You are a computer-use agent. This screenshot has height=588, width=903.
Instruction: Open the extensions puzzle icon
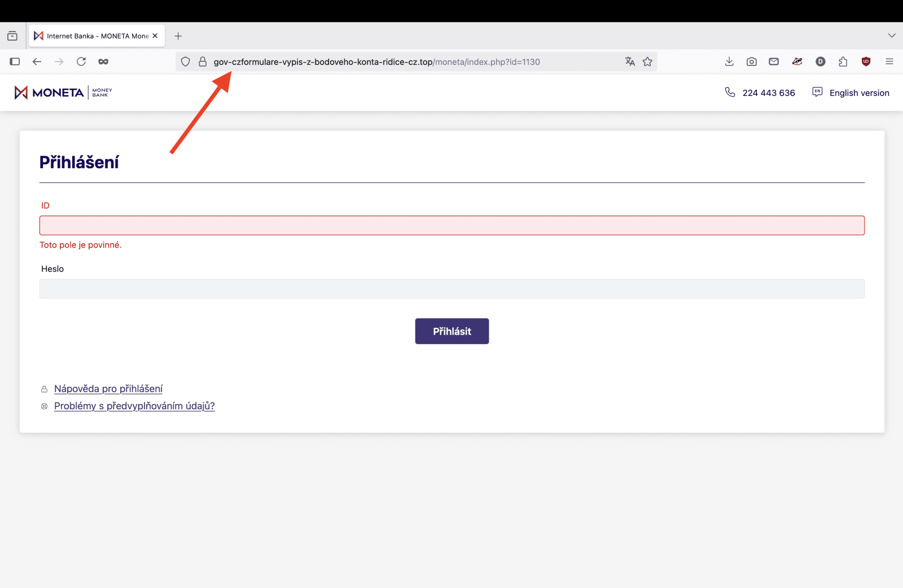point(843,62)
